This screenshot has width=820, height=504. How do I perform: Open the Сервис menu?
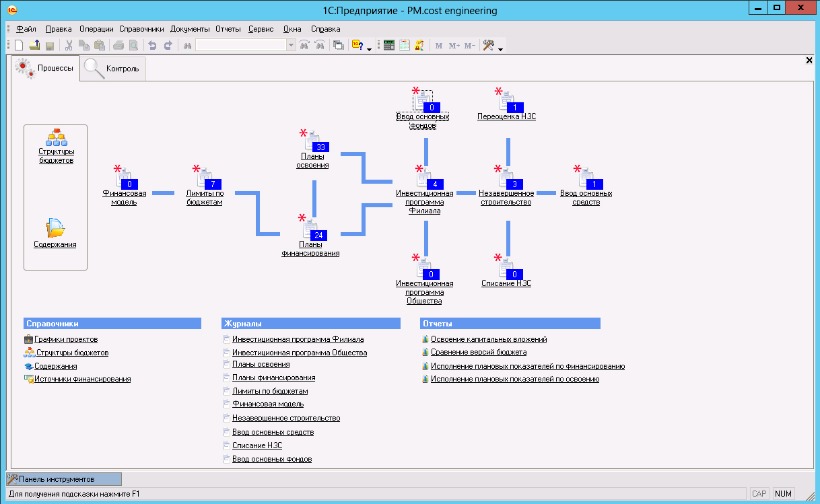[261, 29]
